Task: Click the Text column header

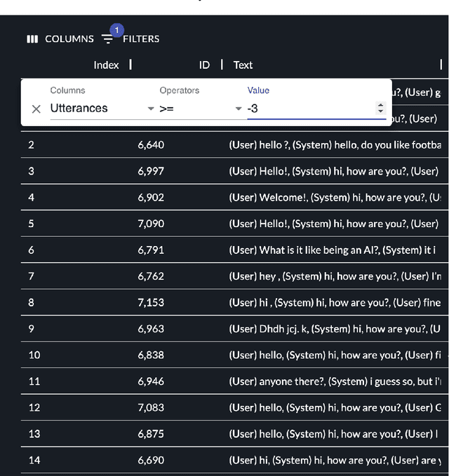Action: point(243,65)
